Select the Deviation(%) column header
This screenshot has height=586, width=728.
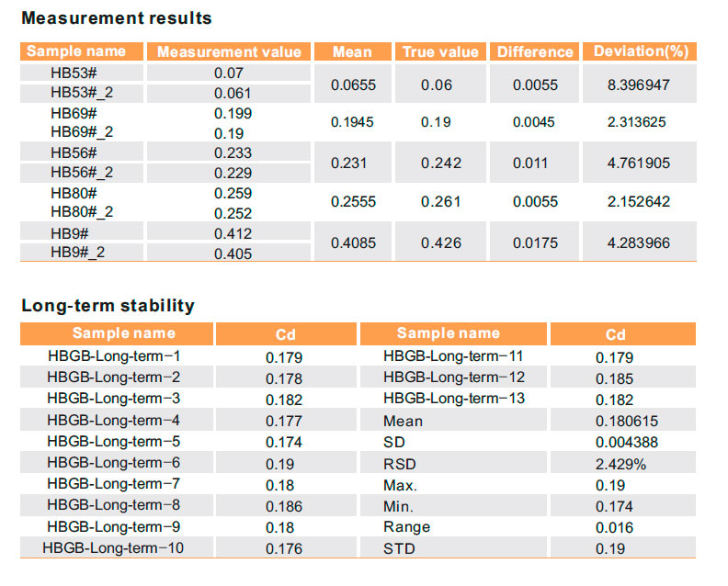pyautogui.click(x=640, y=51)
